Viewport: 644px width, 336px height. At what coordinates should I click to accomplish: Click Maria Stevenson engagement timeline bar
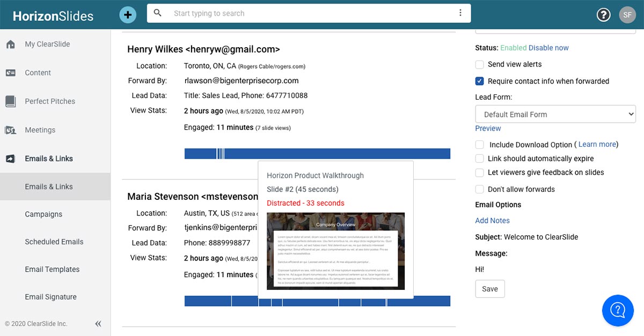317,301
